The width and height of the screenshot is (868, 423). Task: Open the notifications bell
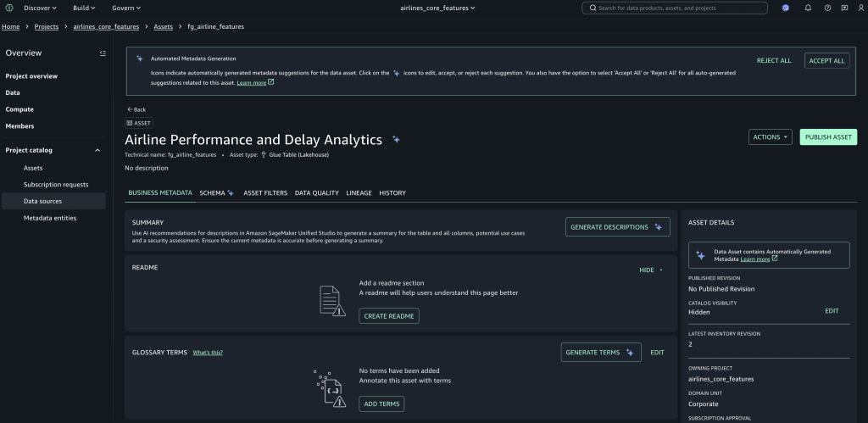pyautogui.click(x=807, y=8)
